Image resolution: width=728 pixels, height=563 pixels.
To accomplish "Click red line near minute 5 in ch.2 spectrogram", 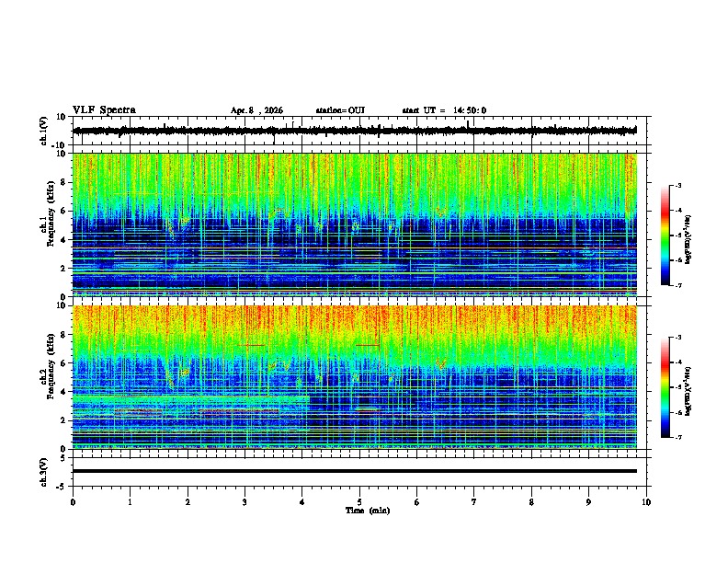I will click(x=368, y=345).
